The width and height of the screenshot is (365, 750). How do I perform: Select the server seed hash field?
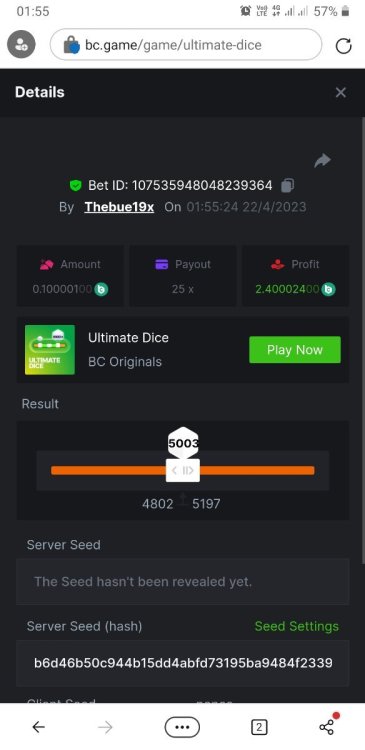[183, 663]
